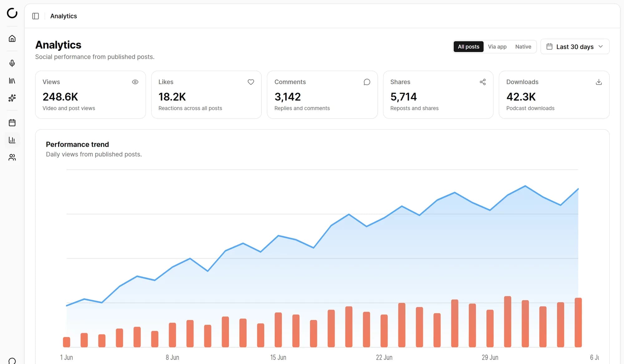
Task: Click the 5,714 shares value
Action: point(403,97)
